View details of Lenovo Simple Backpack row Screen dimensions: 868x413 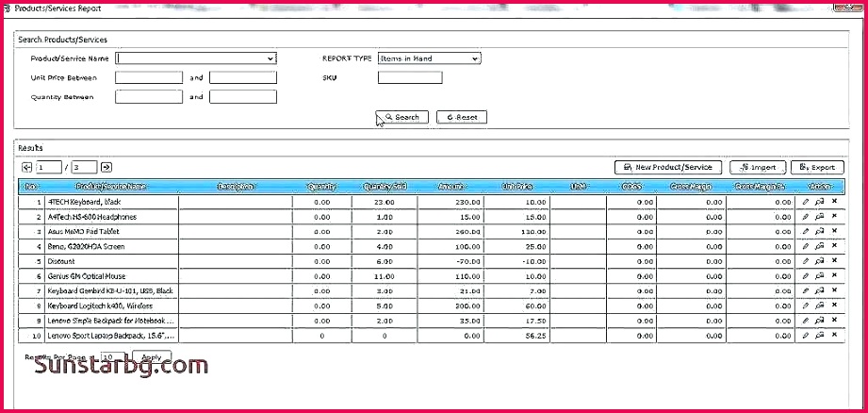(x=820, y=321)
